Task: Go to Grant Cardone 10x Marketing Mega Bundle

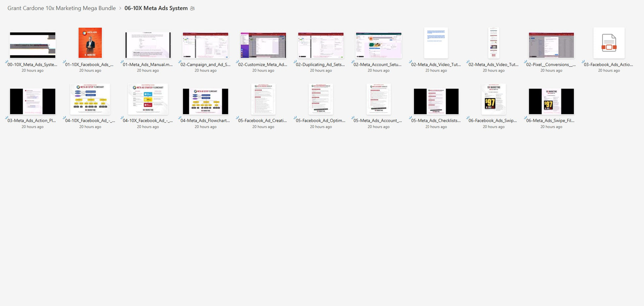Action: 62,8
